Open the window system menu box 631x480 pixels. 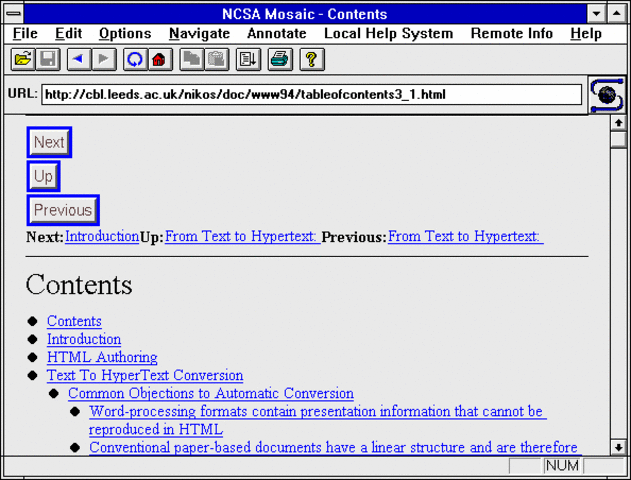click(x=14, y=14)
